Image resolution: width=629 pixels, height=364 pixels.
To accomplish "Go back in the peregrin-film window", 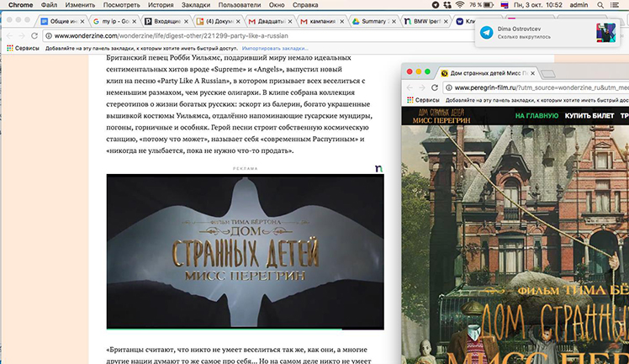I will [x=410, y=87].
